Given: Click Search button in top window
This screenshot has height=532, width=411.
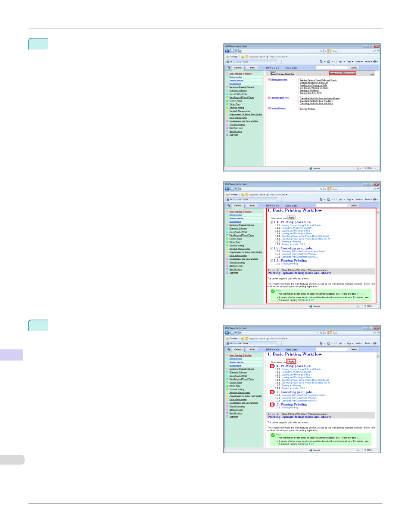Looking at the screenshot, I should (x=354, y=68).
